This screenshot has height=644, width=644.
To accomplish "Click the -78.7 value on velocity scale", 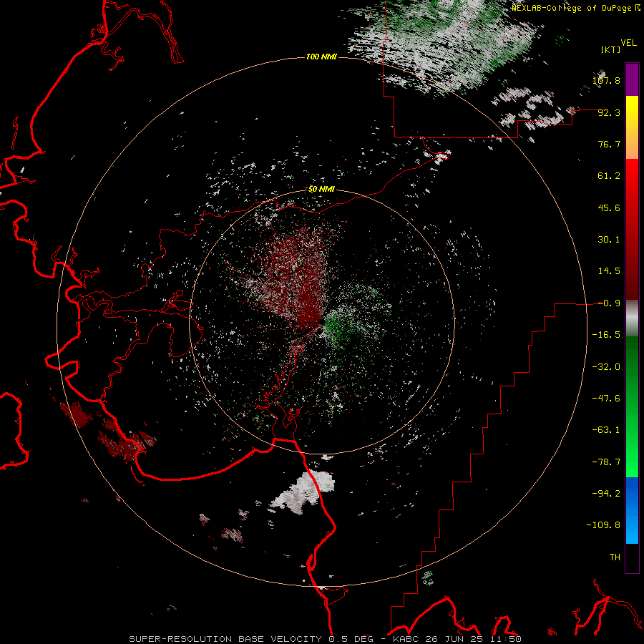I will click(x=606, y=462).
